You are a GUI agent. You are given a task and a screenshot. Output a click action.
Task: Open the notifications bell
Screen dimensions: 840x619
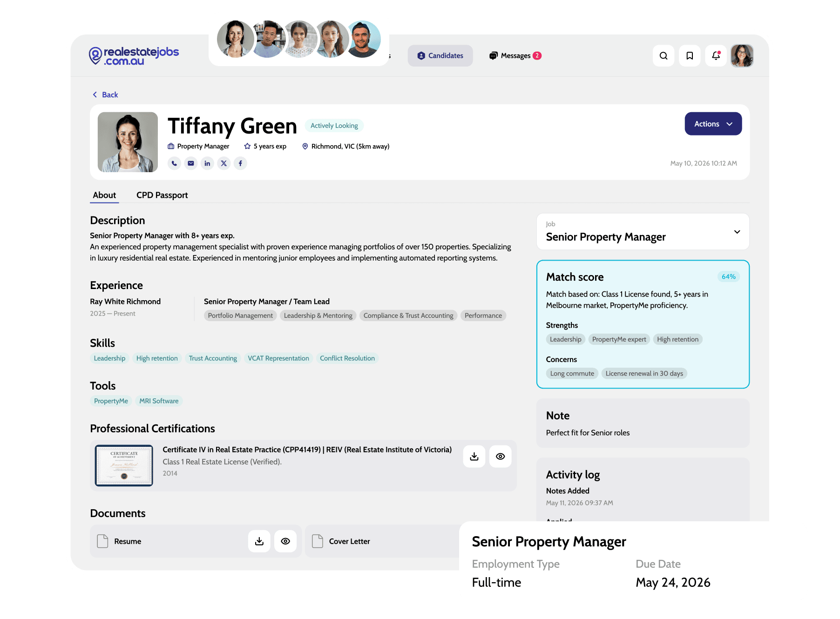pyautogui.click(x=716, y=56)
